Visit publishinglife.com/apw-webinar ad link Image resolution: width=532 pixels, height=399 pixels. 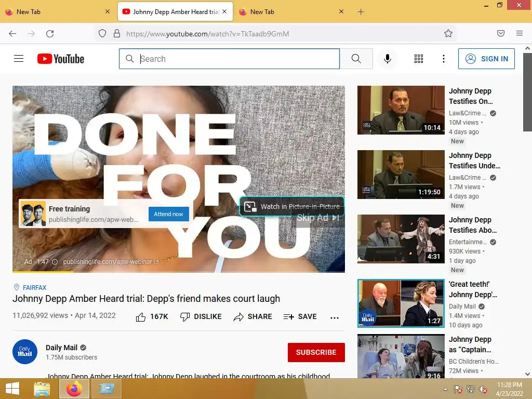(111, 262)
